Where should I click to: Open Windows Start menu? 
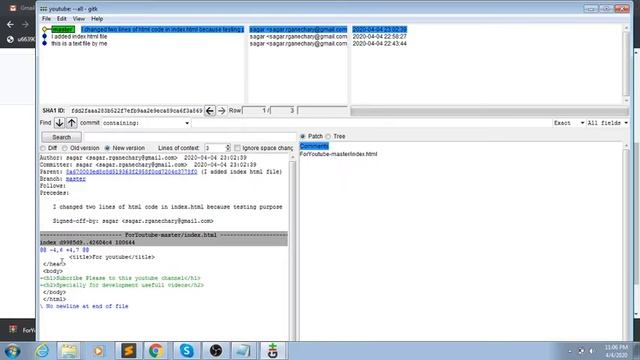coord(12,351)
